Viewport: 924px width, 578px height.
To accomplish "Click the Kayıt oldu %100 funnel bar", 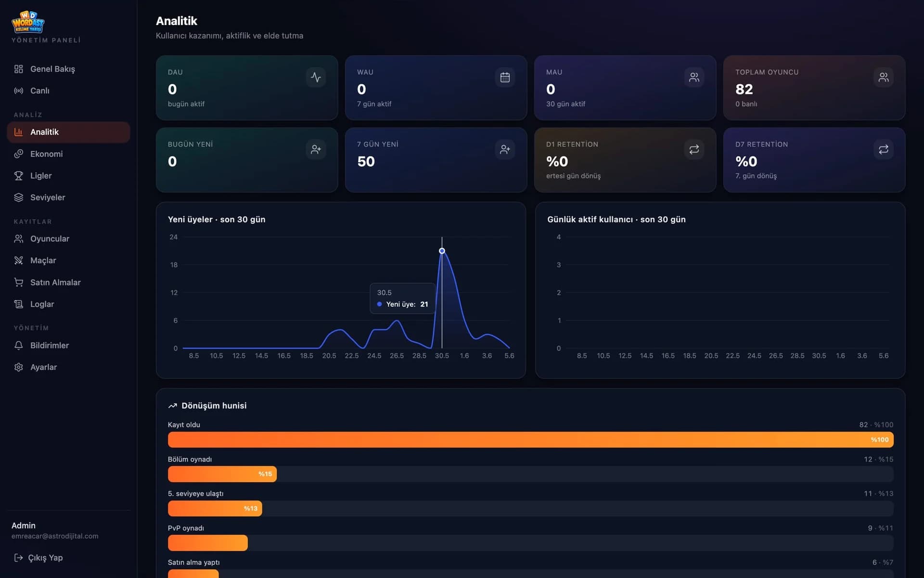I will click(x=530, y=439).
